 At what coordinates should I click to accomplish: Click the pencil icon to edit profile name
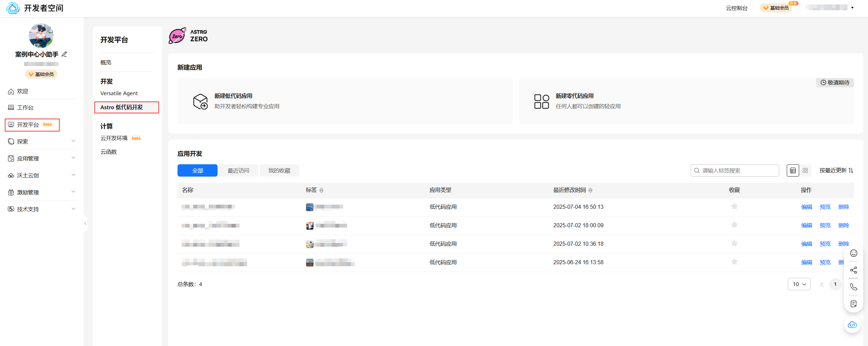(64, 54)
